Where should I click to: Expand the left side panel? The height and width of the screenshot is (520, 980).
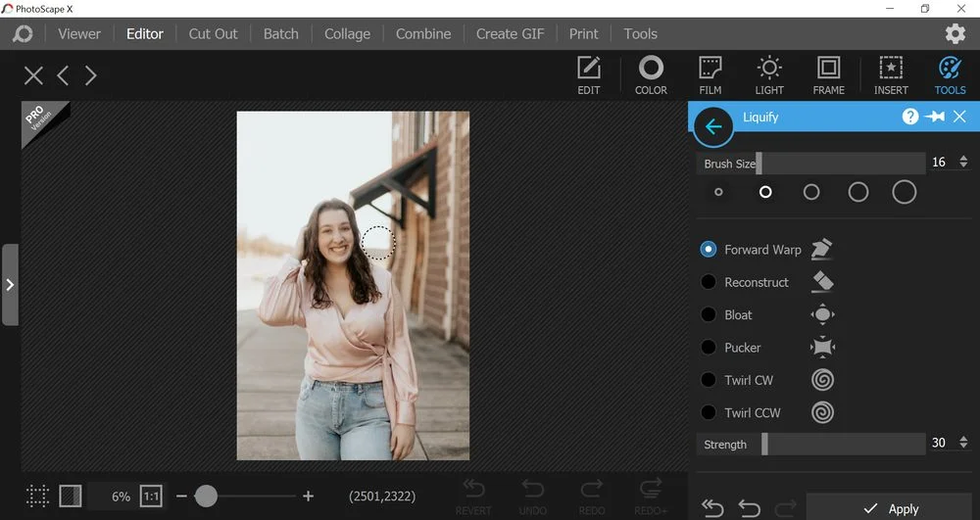10,285
